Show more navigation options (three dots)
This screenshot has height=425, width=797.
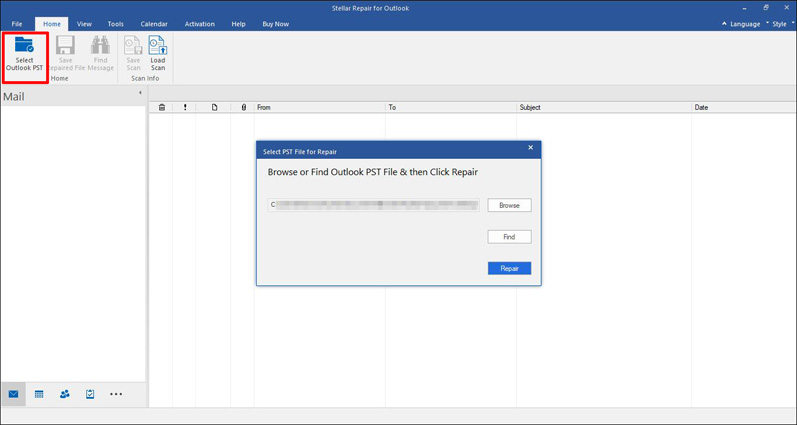pos(116,394)
